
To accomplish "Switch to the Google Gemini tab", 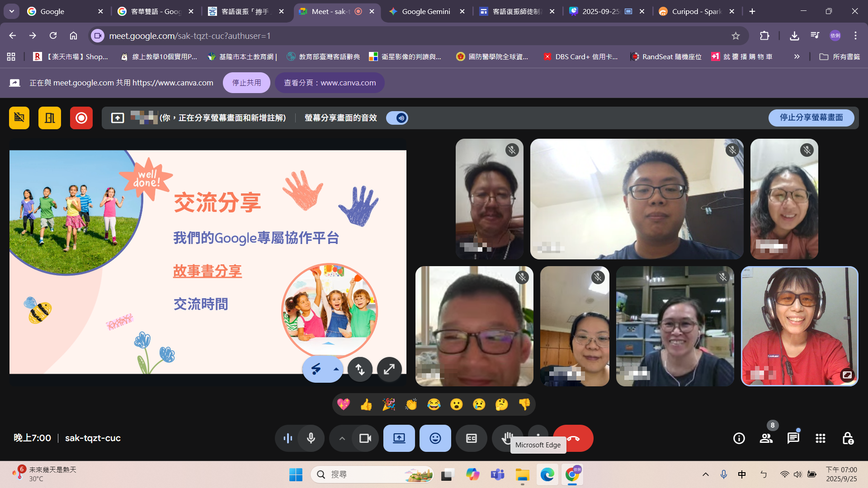I will [425, 11].
